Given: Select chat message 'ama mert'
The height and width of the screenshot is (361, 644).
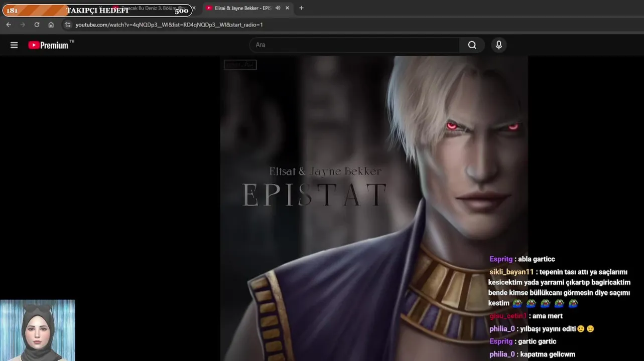Looking at the screenshot, I should click(x=548, y=316).
